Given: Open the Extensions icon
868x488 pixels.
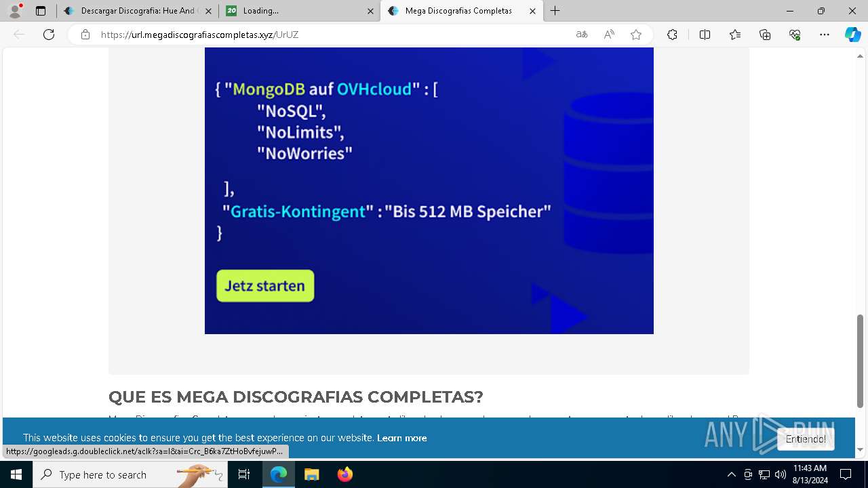Looking at the screenshot, I should coord(672,35).
